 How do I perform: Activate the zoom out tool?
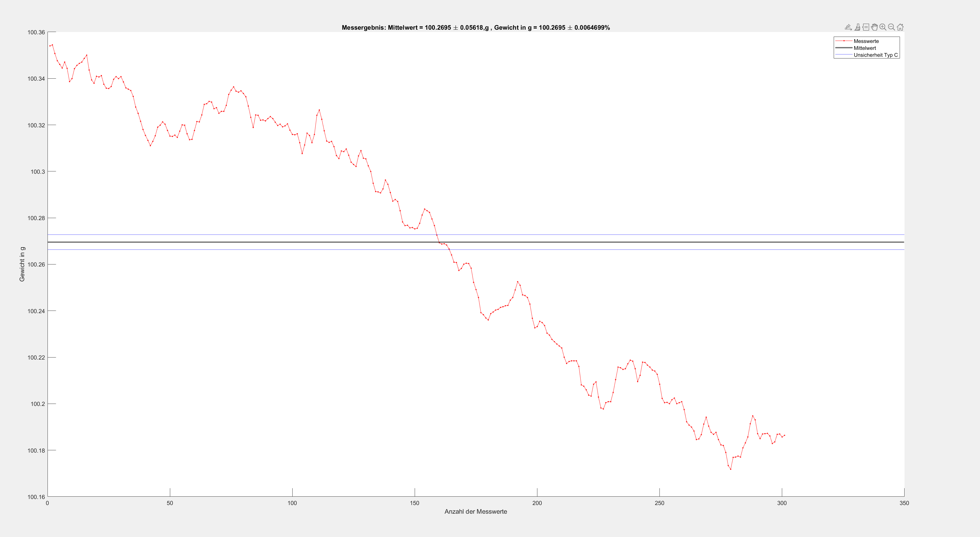point(891,27)
